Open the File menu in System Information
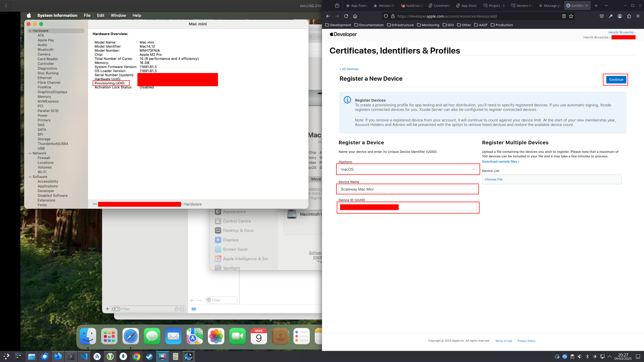 [x=87, y=15]
